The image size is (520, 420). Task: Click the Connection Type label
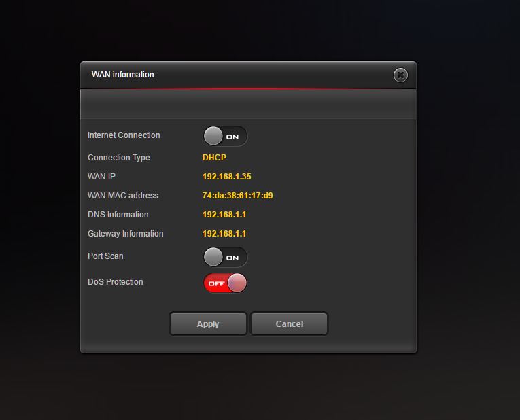click(x=119, y=158)
